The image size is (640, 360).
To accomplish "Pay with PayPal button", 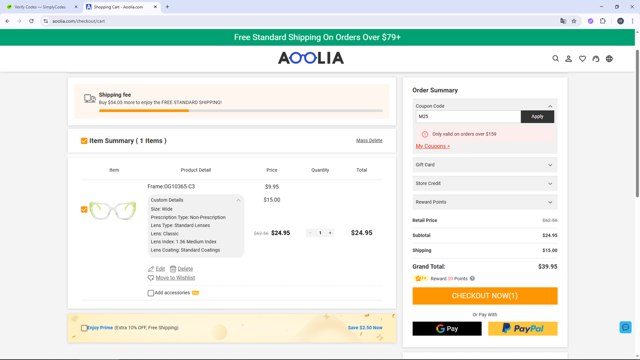I will [523, 329].
